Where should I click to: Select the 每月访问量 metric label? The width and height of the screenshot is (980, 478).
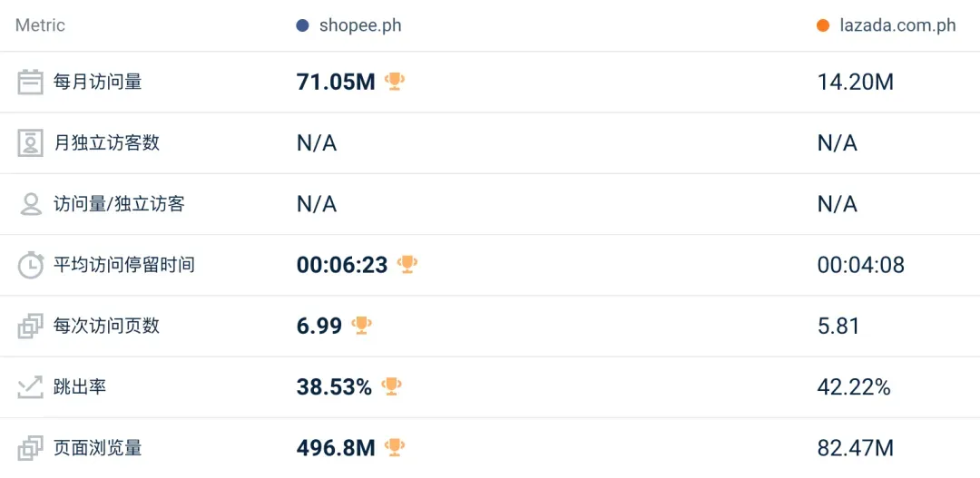[97, 82]
